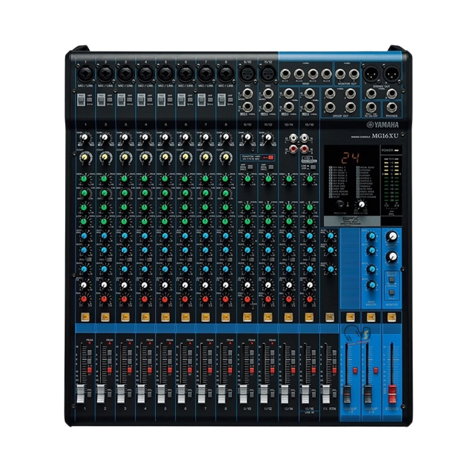This screenshot has height=476, width=476.
Task: Switch the PAD button on channel 1
Action: pyautogui.click(x=81, y=99)
